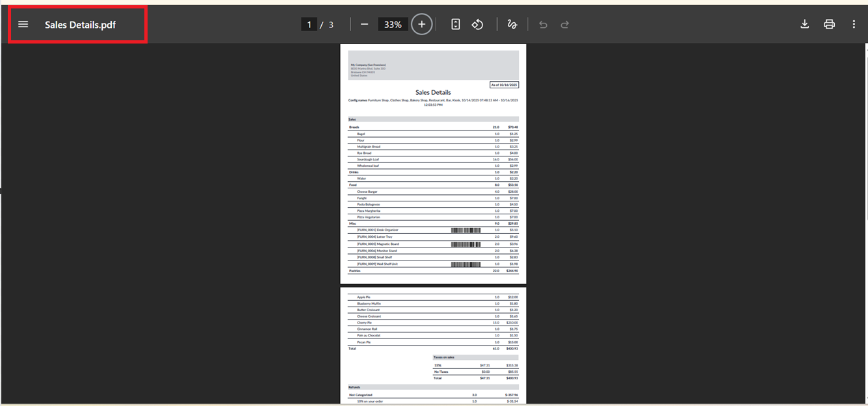Image resolution: width=868 pixels, height=406 pixels.
Task: Click the 'Misc' category row
Action: click(x=433, y=223)
